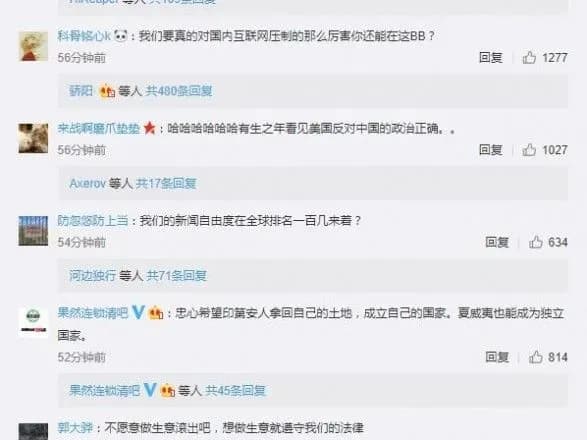Expand 共480条回复 thread
This screenshot has width=587, height=440.
coord(179,91)
